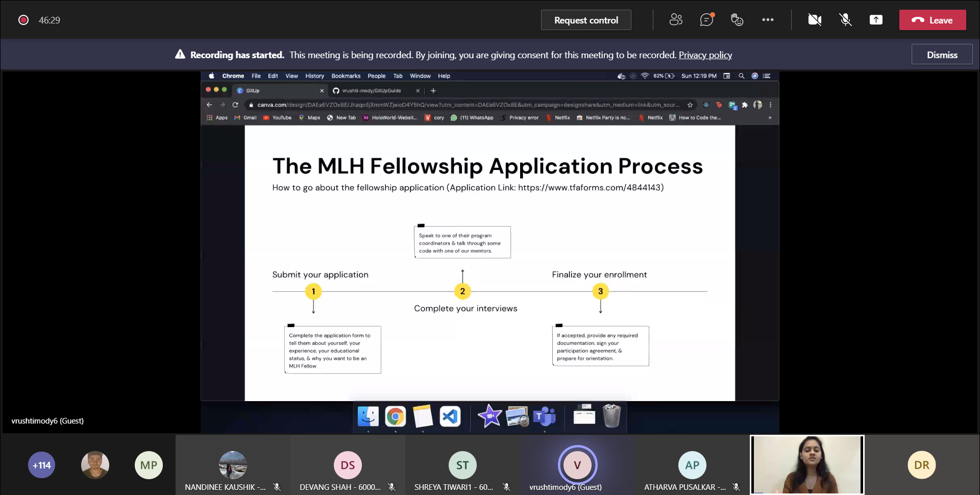Dismiss the recording notification banner
The height and width of the screenshot is (495, 980).
tap(942, 55)
